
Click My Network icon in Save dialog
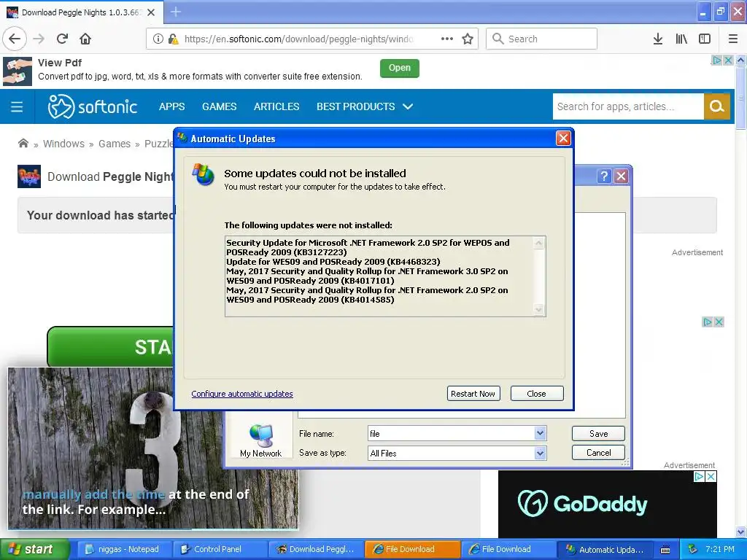click(260, 440)
